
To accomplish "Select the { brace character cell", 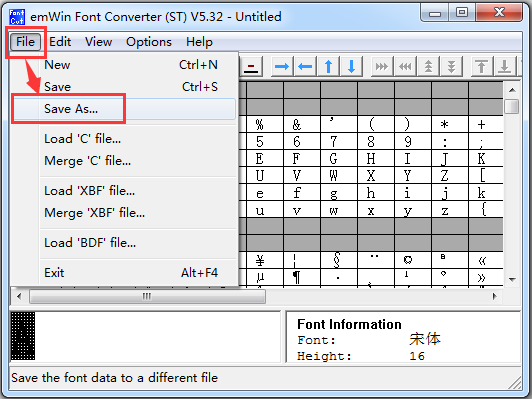I will point(486,210).
